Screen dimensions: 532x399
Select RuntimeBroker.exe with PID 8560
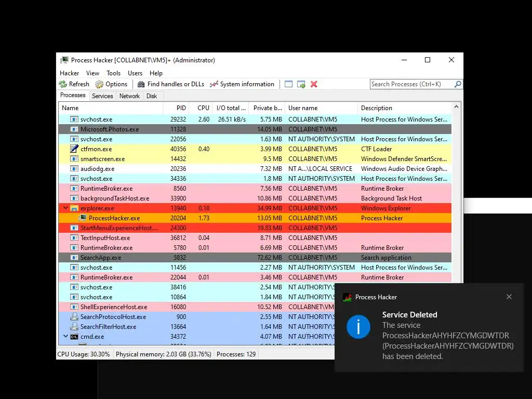pos(255,188)
